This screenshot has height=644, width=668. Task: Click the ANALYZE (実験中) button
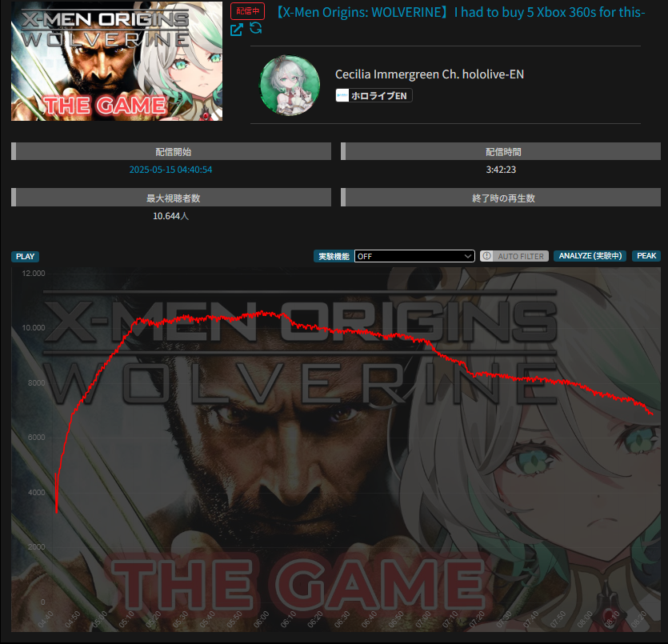(x=590, y=255)
